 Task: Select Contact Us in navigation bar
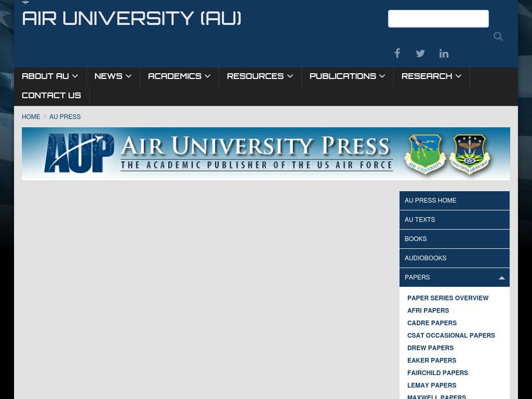click(x=51, y=96)
